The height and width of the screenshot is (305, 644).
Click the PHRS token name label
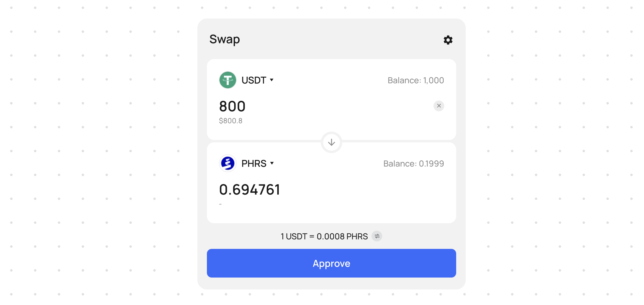254,164
